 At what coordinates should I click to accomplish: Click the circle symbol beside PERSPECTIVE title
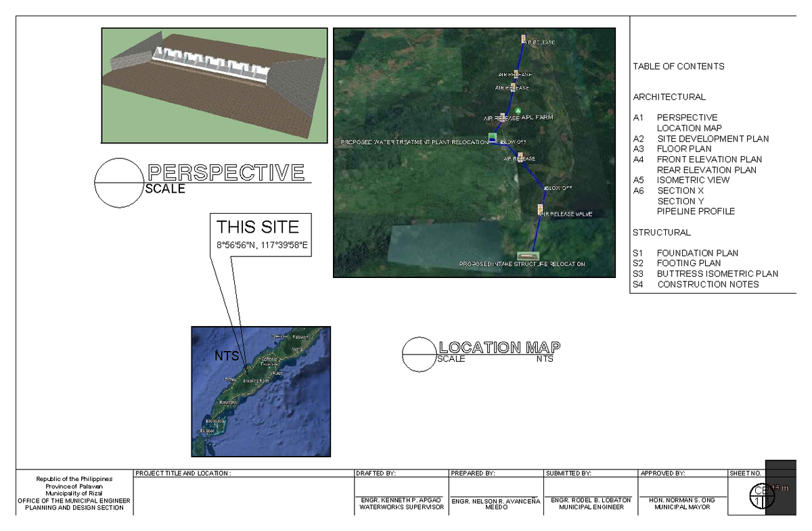click(118, 182)
